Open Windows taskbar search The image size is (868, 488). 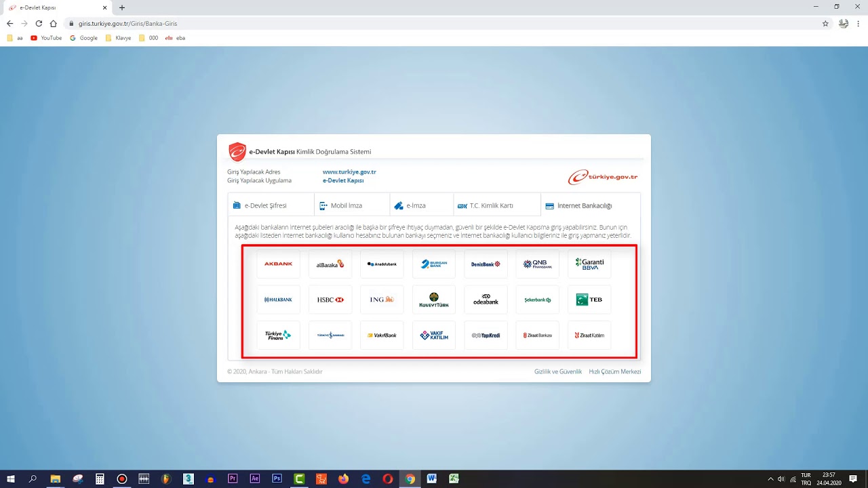point(33,479)
